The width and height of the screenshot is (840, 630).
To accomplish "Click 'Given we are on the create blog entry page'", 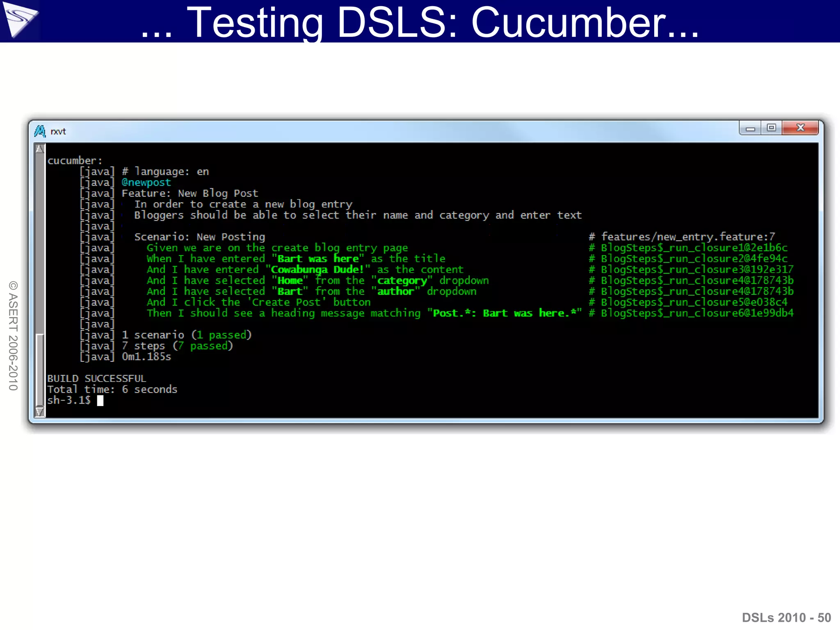I will 277,248.
